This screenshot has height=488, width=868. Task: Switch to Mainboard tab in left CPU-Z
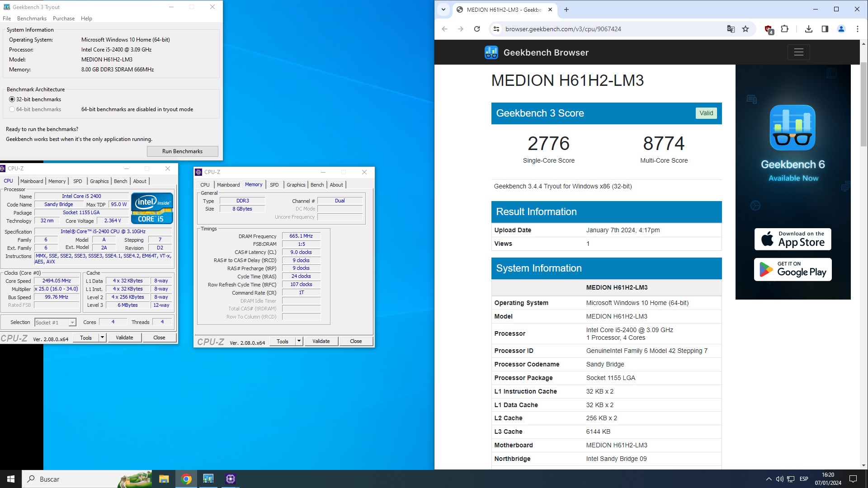[32, 181]
